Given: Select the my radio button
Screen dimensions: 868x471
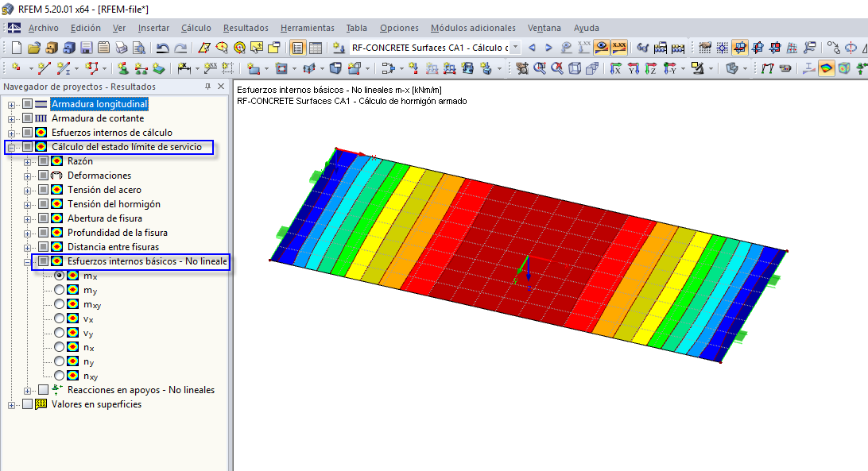Looking at the screenshot, I should tap(60, 289).
